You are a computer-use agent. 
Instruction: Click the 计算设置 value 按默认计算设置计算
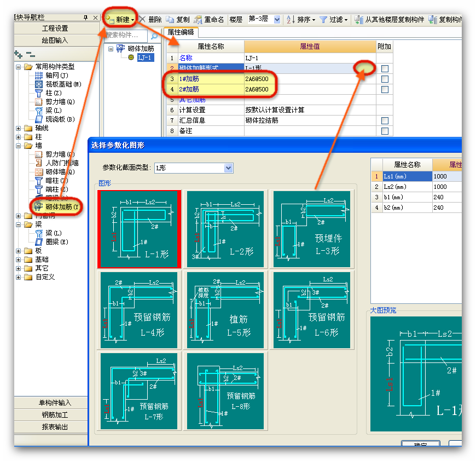click(310, 110)
